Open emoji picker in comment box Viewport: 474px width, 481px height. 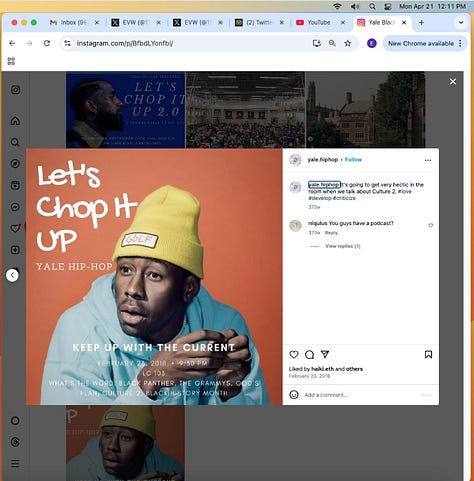pos(294,395)
